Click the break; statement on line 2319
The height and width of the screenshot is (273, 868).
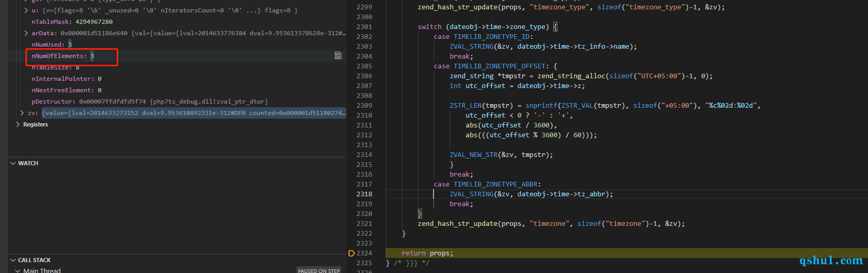tap(461, 204)
